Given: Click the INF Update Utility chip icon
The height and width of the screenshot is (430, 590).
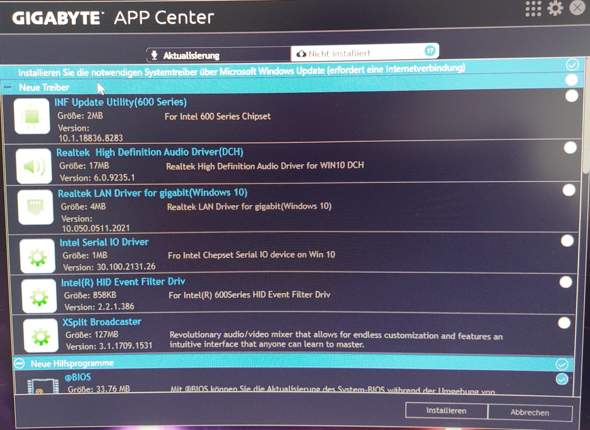Looking at the screenshot, I should pos(32,116).
